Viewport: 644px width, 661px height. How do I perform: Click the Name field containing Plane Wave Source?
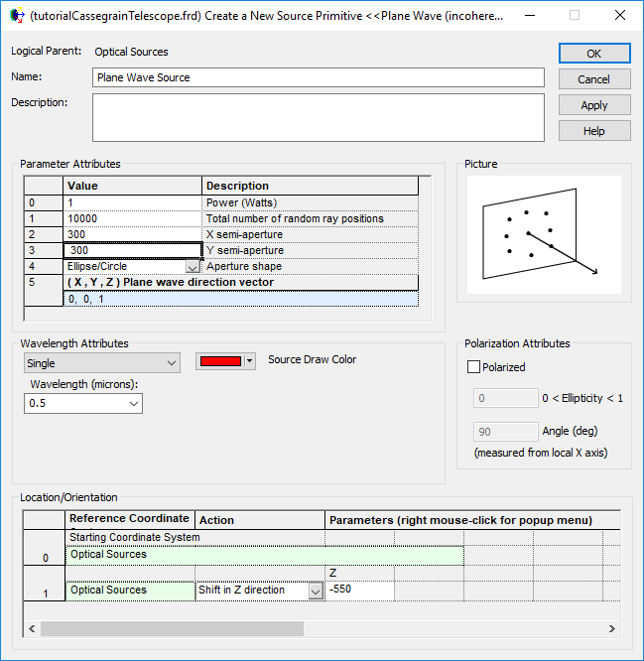point(318,77)
